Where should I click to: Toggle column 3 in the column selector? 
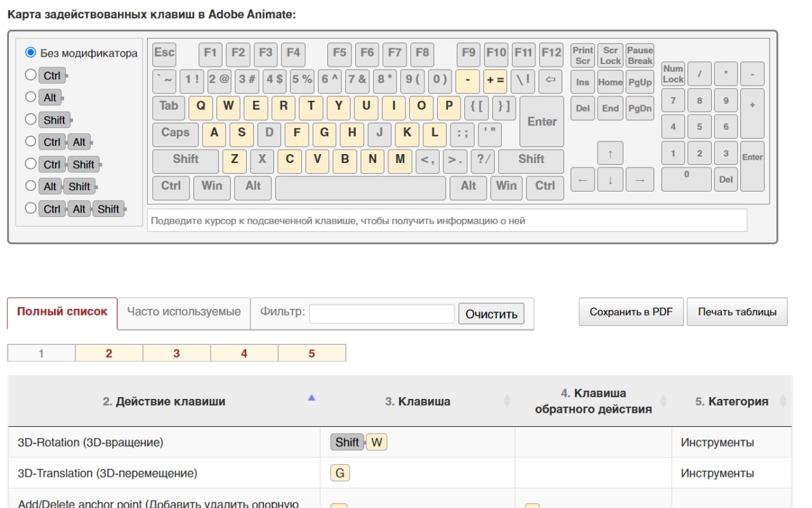point(176,354)
